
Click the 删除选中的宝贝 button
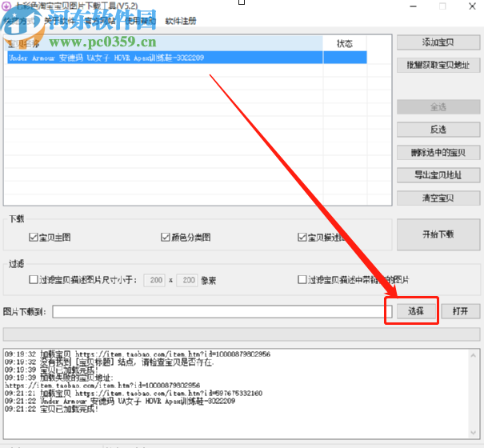(x=438, y=152)
